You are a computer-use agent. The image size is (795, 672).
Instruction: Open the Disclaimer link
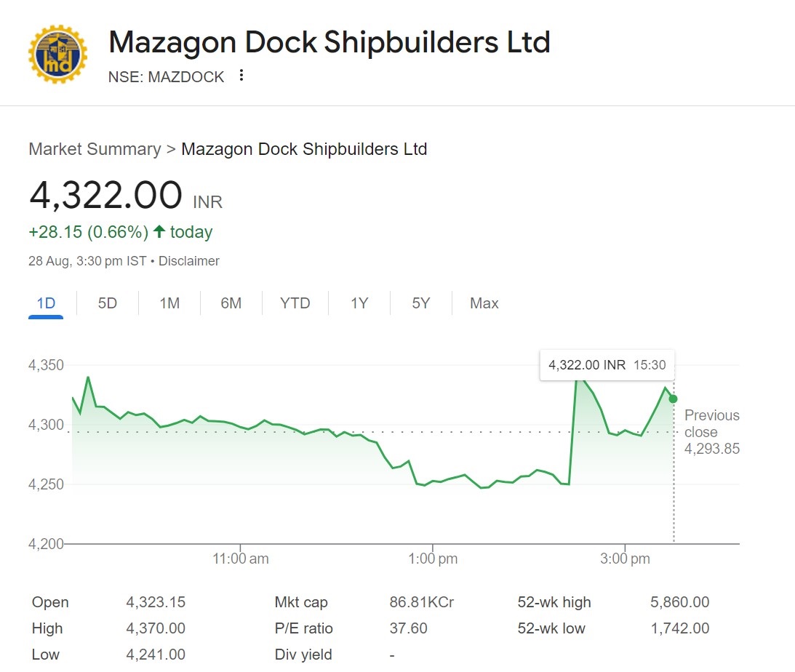(x=189, y=260)
